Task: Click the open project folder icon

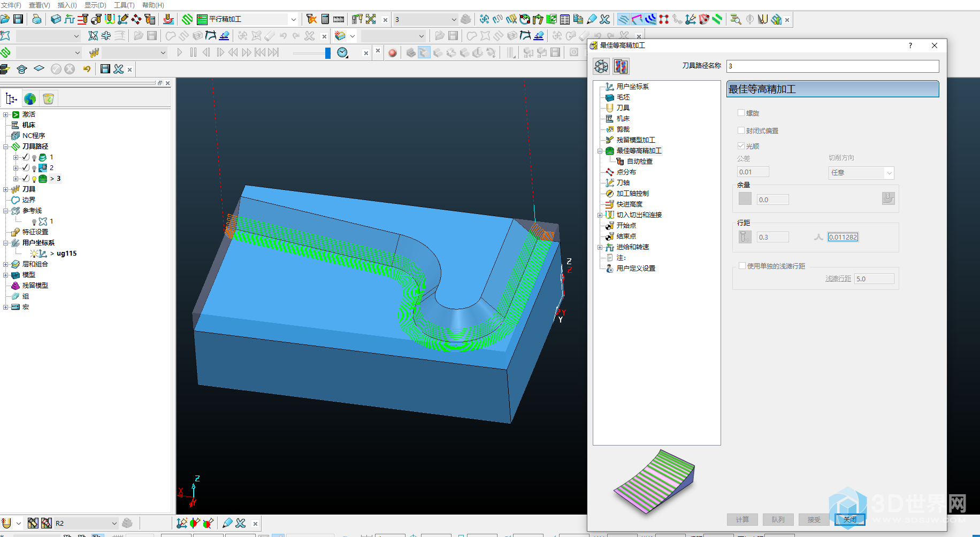Action: [x=5, y=19]
